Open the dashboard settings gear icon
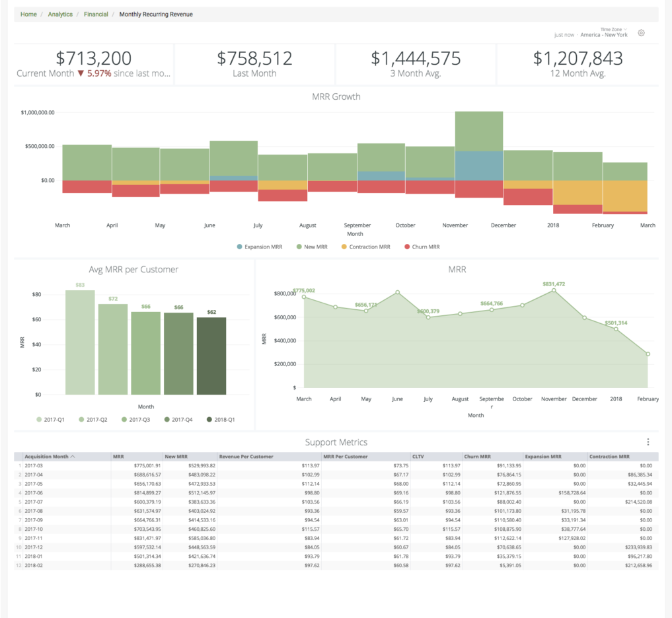This screenshot has width=672, height=618. (640, 32)
